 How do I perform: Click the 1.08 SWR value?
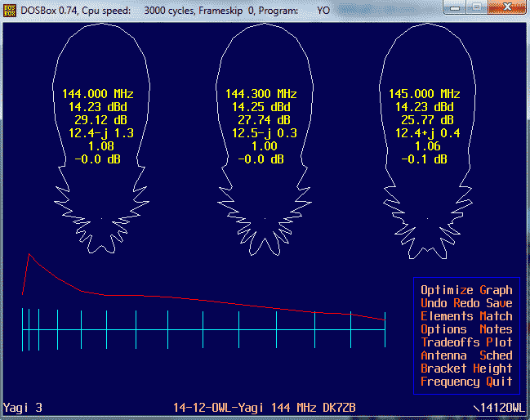click(101, 146)
